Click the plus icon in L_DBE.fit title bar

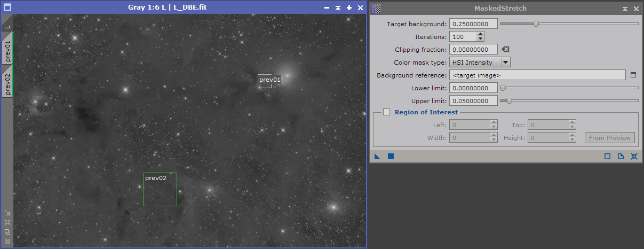pyautogui.click(x=349, y=8)
